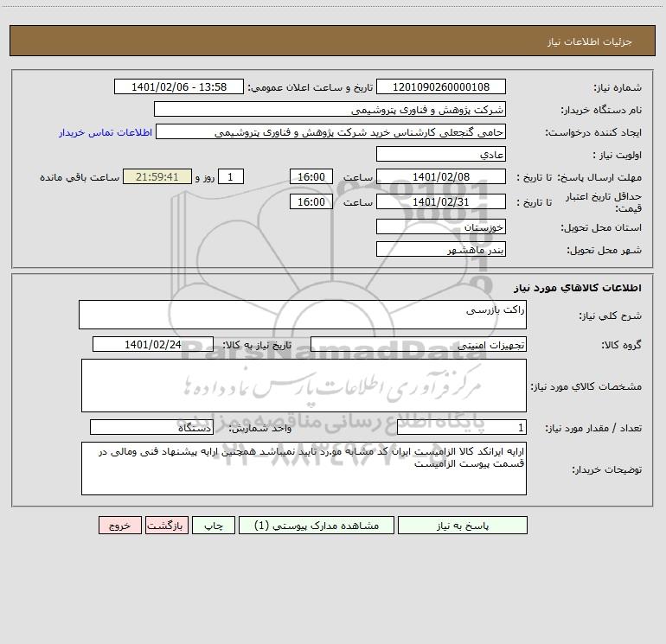666x644 pixels.
Task: Click product group field تجهیزات امنیتی
Action: (x=419, y=344)
